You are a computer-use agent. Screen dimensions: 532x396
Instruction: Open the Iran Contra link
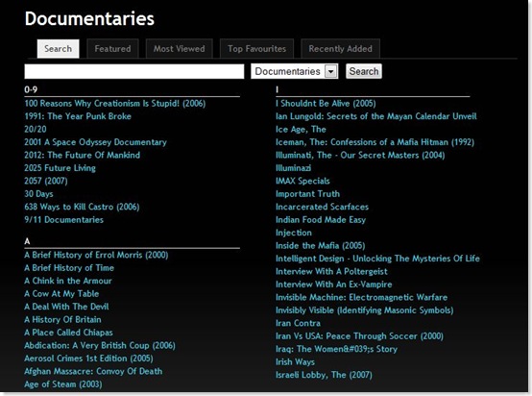tap(298, 323)
